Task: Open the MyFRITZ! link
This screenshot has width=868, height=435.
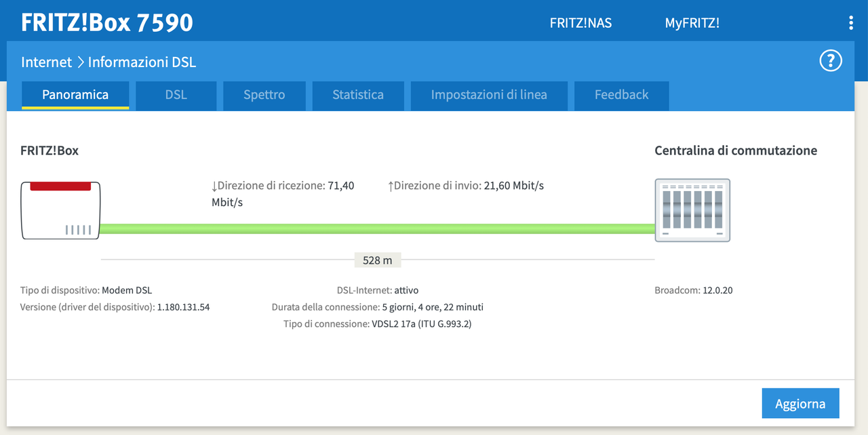Action: 692,23
